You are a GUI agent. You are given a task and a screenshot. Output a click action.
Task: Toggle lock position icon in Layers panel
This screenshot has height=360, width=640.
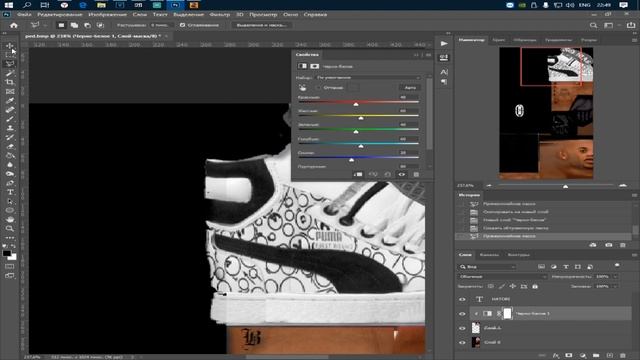513,287
